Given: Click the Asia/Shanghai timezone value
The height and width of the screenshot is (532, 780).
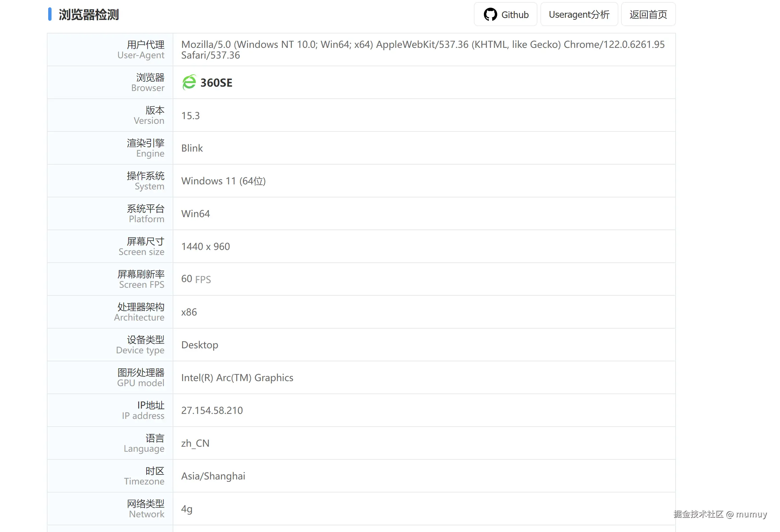Looking at the screenshot, I should pos(213,476).
